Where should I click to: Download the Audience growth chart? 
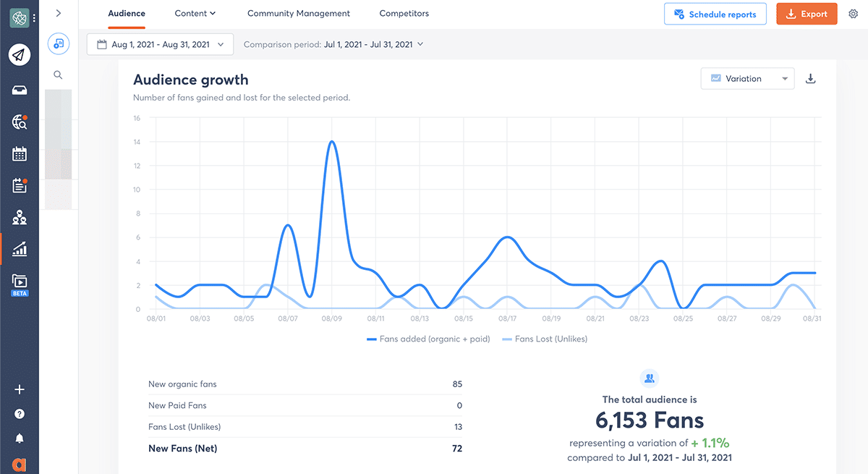[x=811, y=79]
